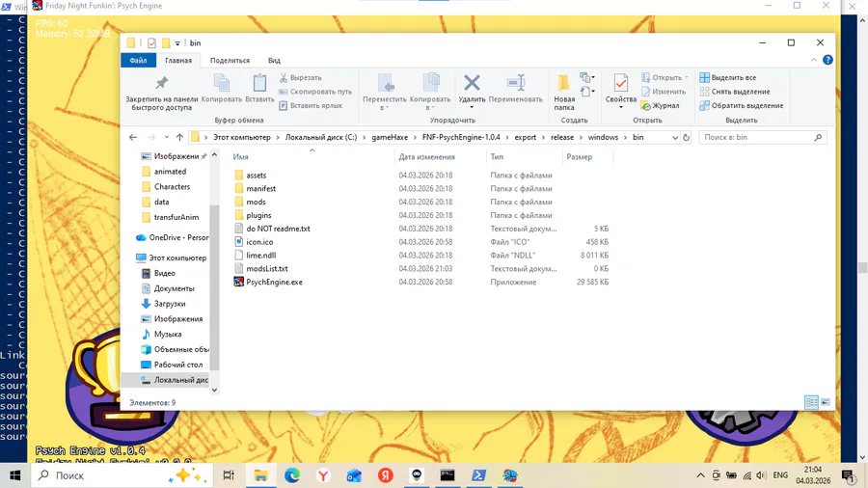This screenshot has width=868, height=488.
Task: Switch to the Поделиться ribbon tab
Action: click(x=230, y=61)
